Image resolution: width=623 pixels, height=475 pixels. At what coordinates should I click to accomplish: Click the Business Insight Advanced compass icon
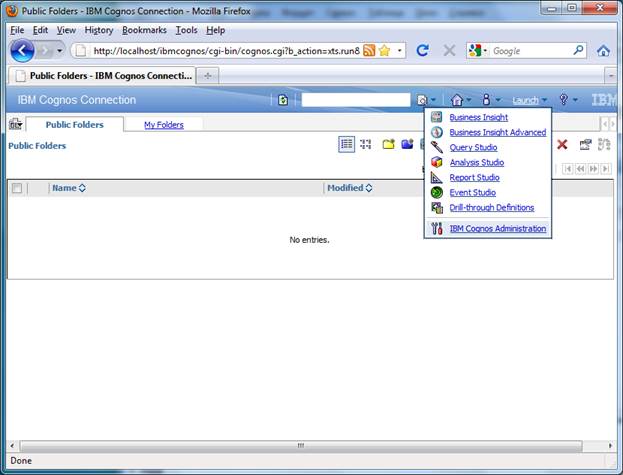click(437, 132)
